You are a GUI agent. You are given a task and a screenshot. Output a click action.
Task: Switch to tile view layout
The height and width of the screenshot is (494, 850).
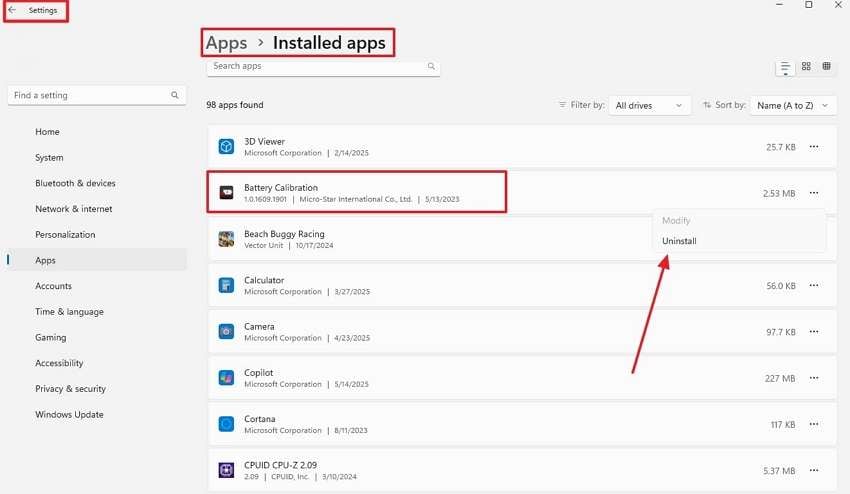click(x=826, y=66)
